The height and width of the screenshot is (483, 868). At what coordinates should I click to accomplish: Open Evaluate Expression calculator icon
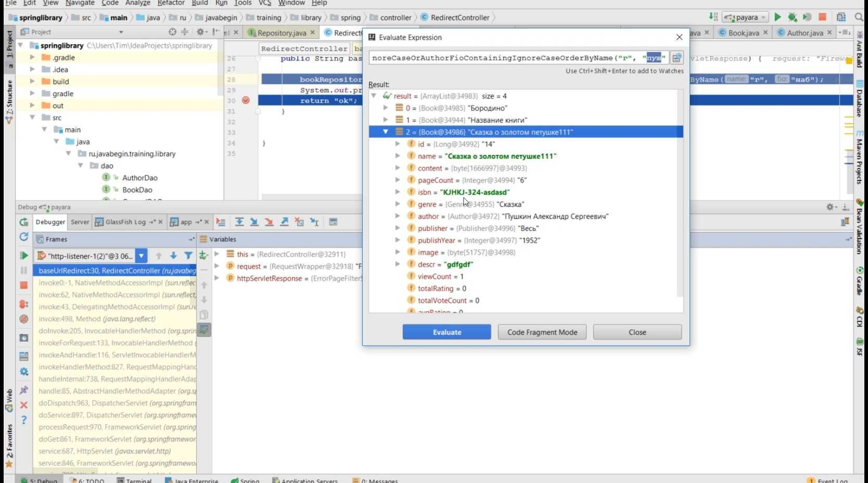tap(333, 222)
